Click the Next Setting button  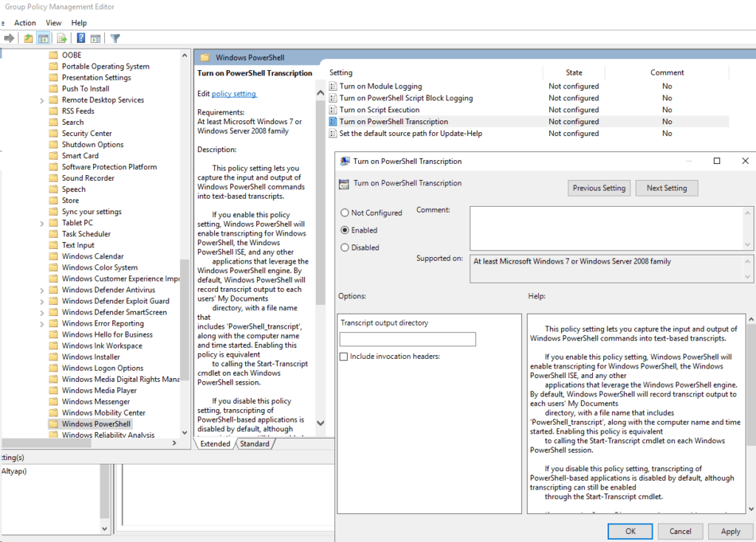666,188
